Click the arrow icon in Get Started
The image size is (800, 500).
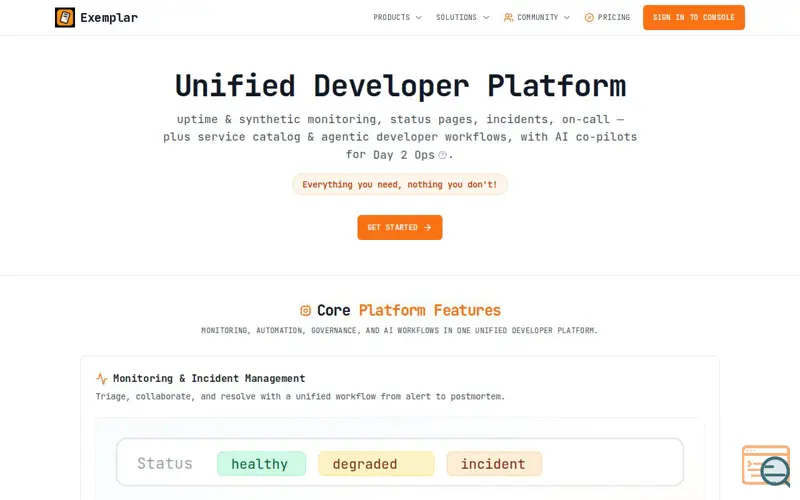coord(428,228)
